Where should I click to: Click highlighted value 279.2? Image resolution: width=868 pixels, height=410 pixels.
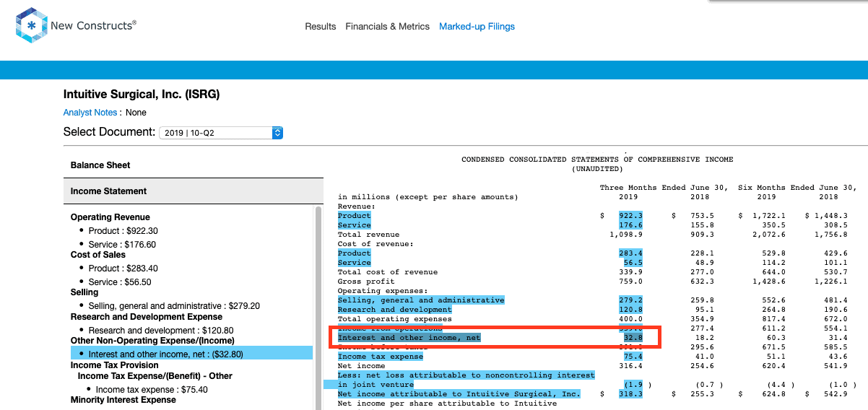click(630, 300)
